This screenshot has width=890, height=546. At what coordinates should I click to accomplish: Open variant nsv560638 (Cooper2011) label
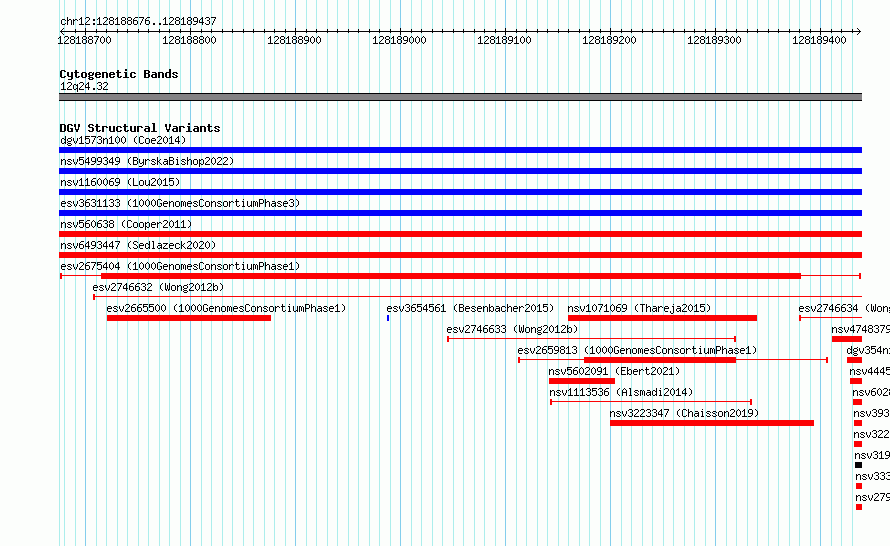click(126, 224)
